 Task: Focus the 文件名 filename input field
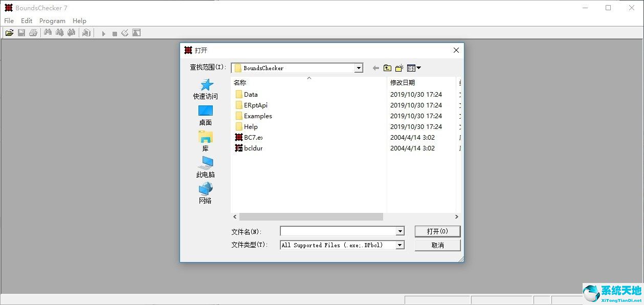[339, 231]
